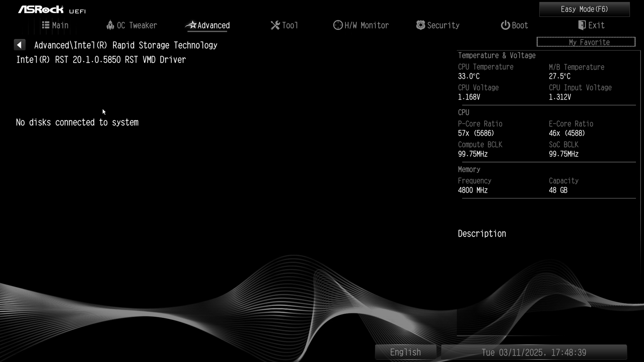This screenshot has width=644, height=362.
Task: Click 'No disks connected to system' text
Action: [77, 122]
